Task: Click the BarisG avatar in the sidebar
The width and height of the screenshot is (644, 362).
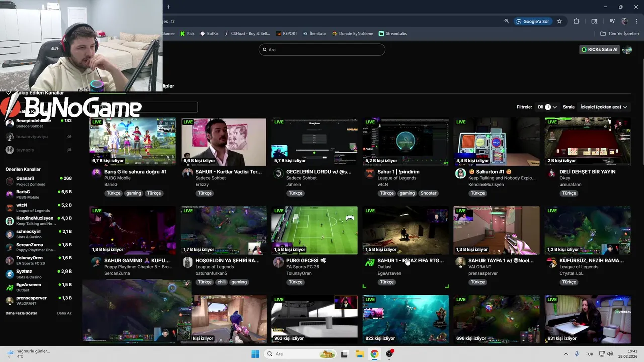Action: (10, 194)
